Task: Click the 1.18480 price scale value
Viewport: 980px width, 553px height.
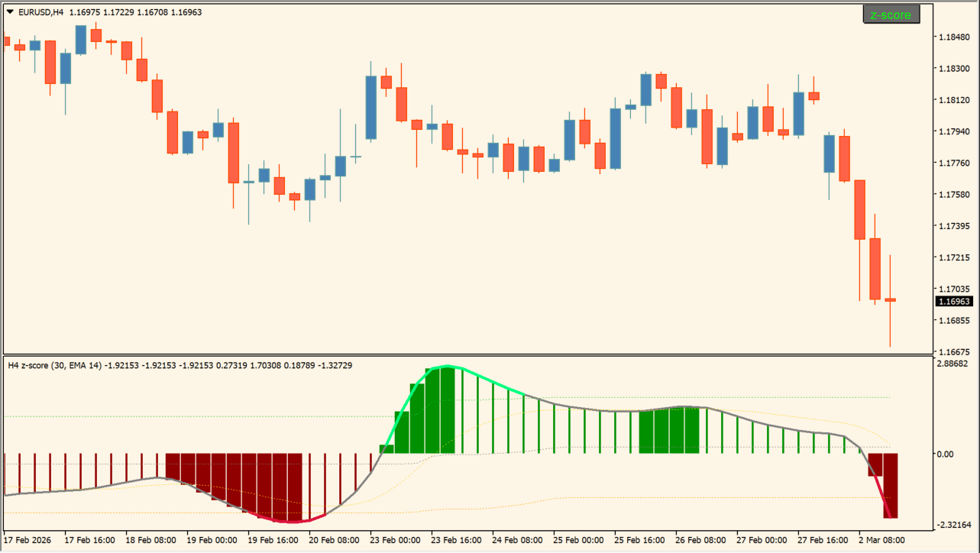Action: click(x=953, y=37)
